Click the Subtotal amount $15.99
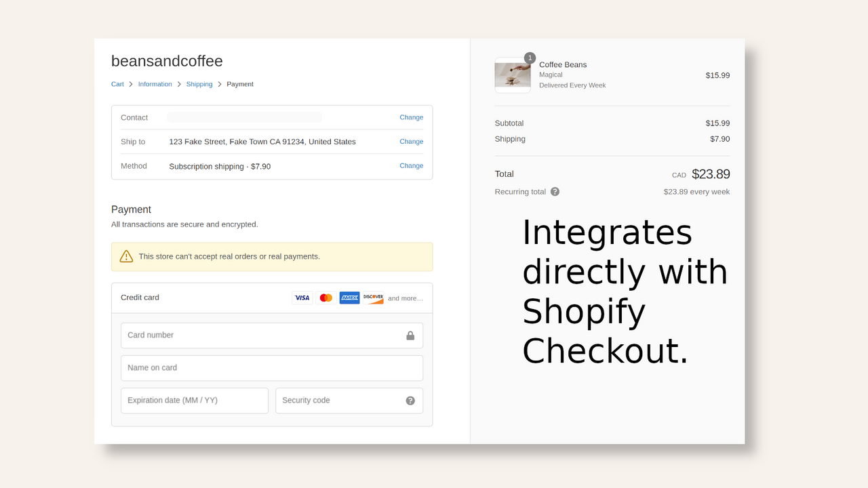This screenshot has width=868, height=488. coord(717,123)
